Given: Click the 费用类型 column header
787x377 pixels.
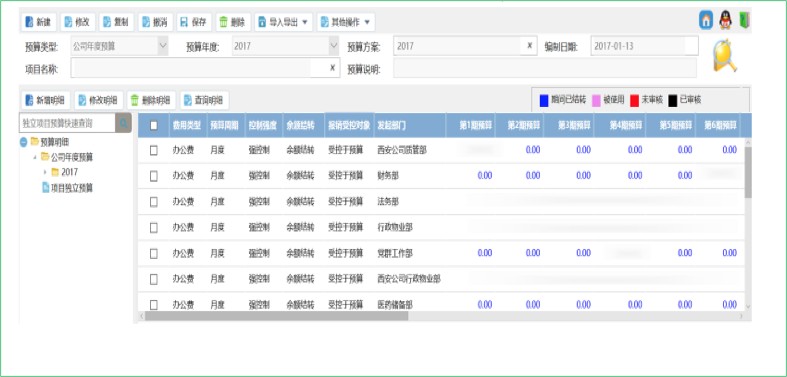Looking at the screenshot, I should (187, 125).
